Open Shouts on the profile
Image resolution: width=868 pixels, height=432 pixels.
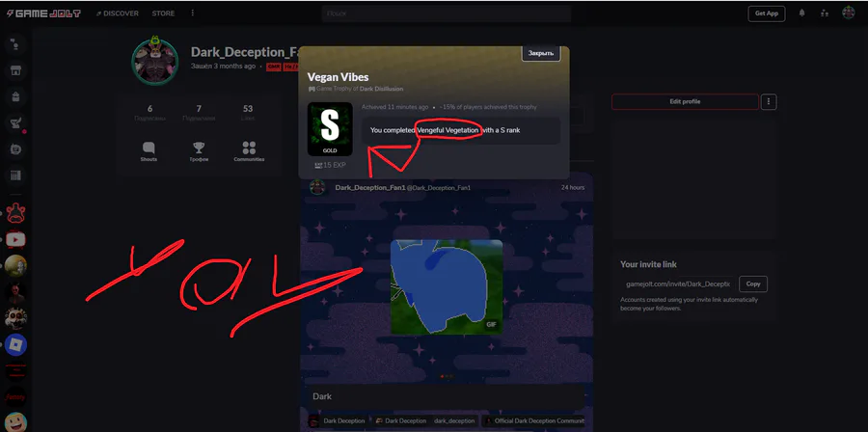pyautogui.click(x=149, y=152)
